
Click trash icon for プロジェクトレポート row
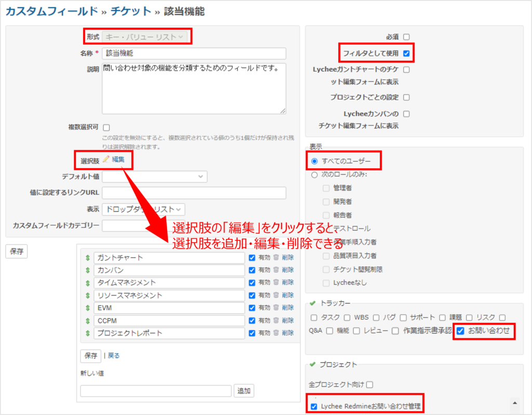pyautogui.click(x=276, y=333)
